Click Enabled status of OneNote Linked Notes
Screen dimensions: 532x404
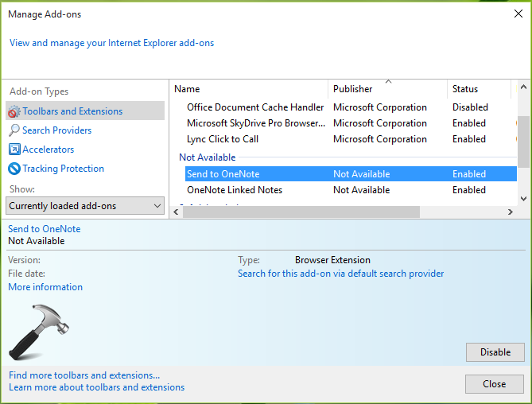(469, 190)
